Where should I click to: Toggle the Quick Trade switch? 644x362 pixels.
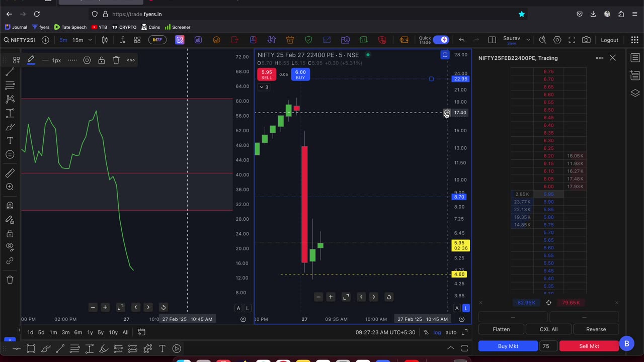441,40
